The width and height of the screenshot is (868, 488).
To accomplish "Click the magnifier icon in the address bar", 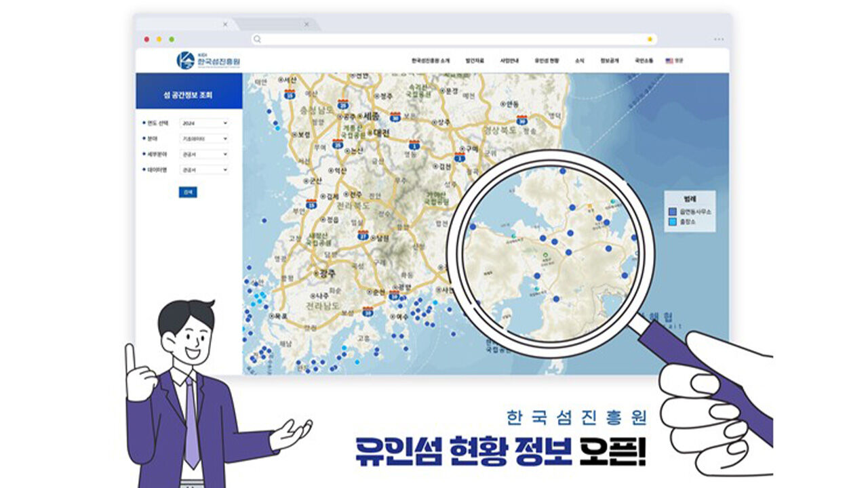I will point(258,39).
